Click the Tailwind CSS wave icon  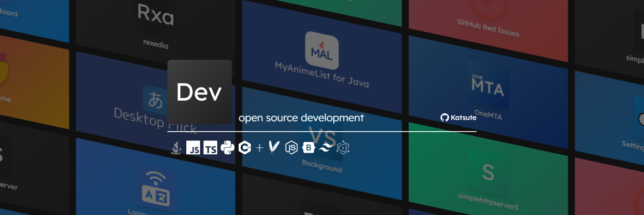(326, 147)
